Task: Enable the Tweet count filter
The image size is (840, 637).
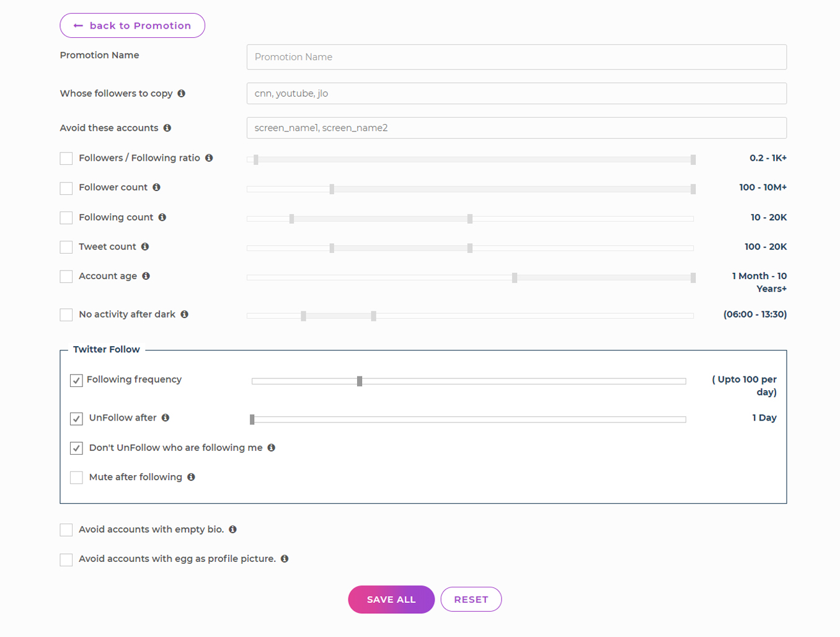Action: pos(66,247)
